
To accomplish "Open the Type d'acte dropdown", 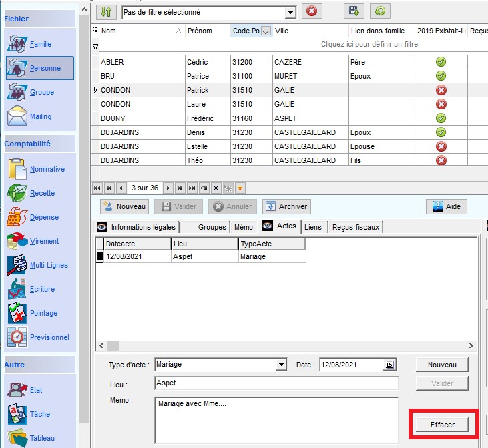I will click(281, 365).
